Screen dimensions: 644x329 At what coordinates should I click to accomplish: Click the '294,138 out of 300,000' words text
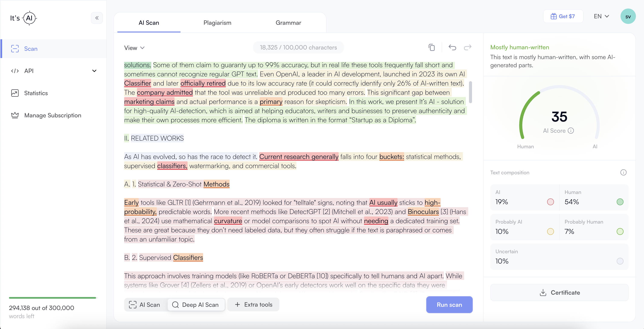click(x=41, y=308)
